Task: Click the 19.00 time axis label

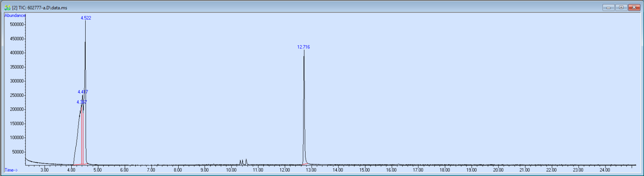Action: (472, 170)
